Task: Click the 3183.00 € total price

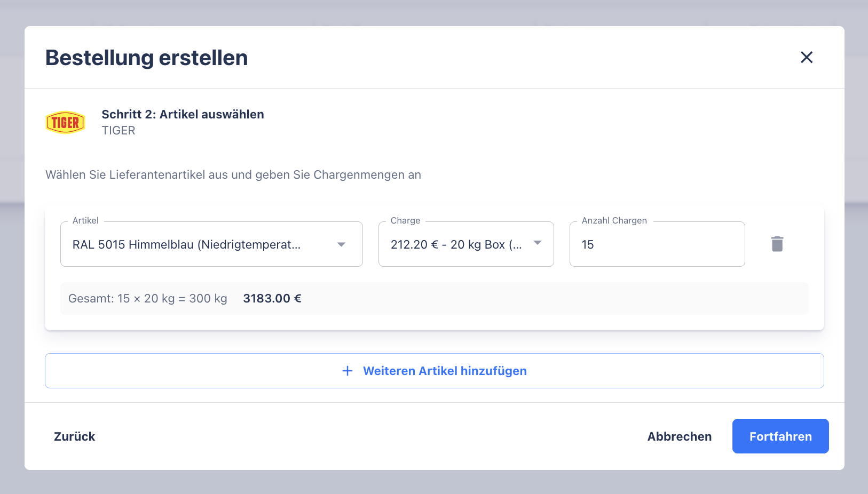Action: (272, 299)
